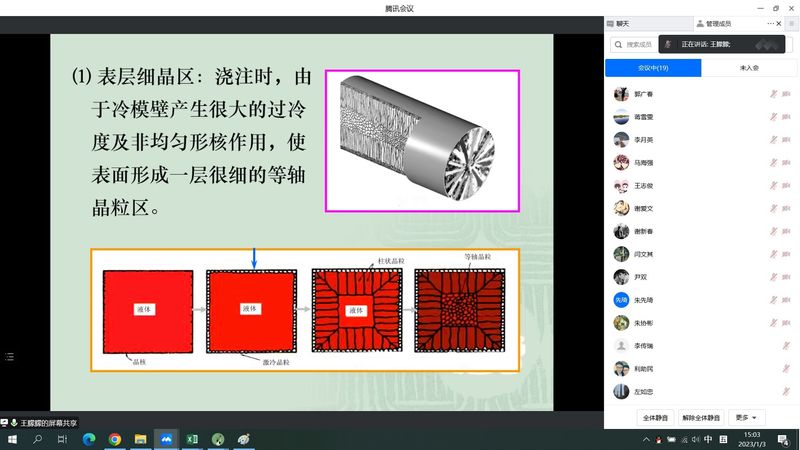Open Excel from the taskbar
The width and height of the screenshot is (800, 450).
(192, 439)
